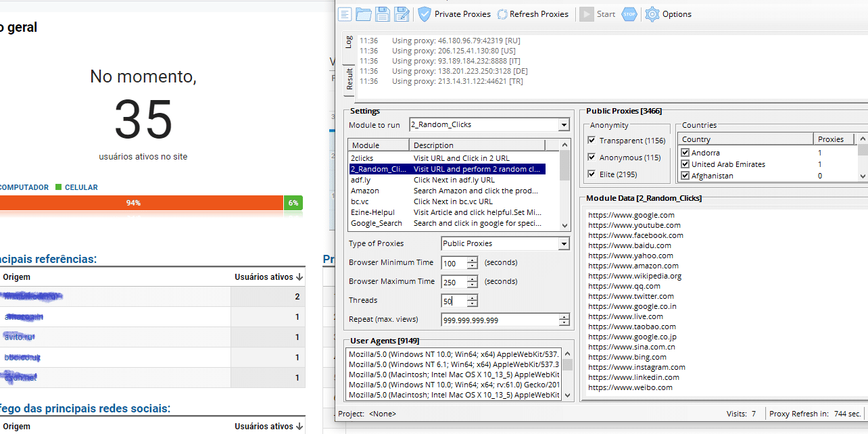The height and width of the screenshot is (434, 868).
Task: Increase Threads using the up spinner
Action: (x=471, y=297)
